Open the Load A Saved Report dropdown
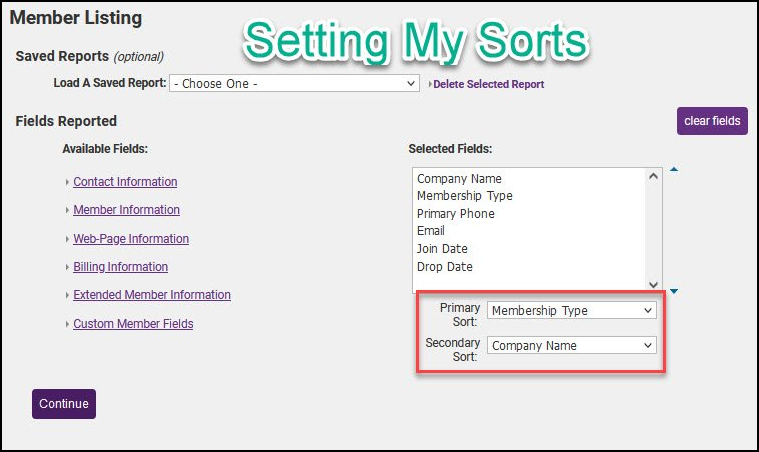The width and height of the screenshot is (759, 452). pyautogui.click(x=294, y=84)
